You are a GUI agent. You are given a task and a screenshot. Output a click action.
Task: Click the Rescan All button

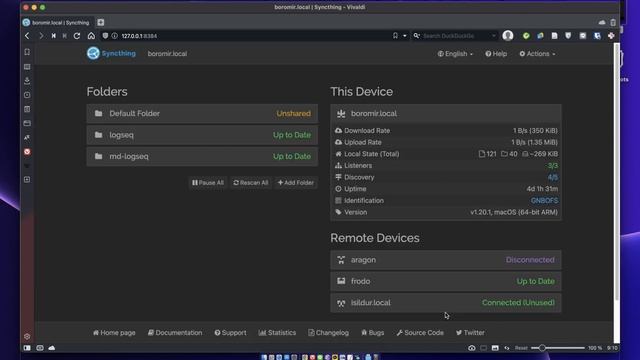point(251,183)
